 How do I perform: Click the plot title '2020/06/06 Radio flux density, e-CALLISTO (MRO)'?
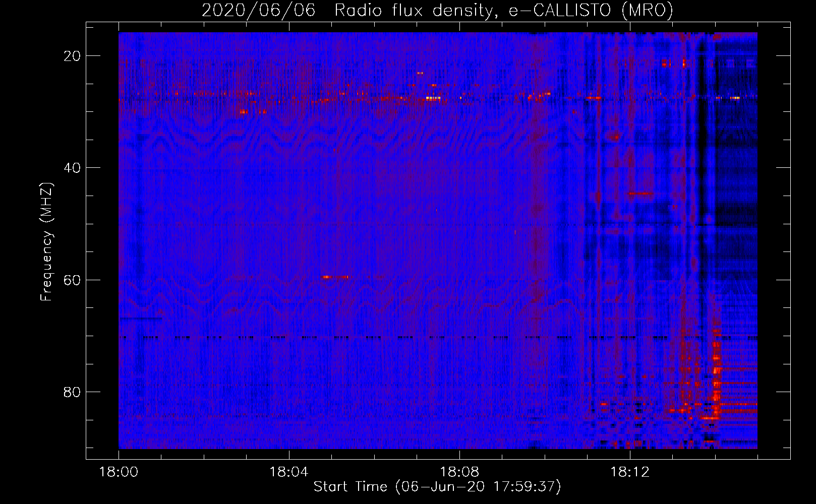pos(437,11)
